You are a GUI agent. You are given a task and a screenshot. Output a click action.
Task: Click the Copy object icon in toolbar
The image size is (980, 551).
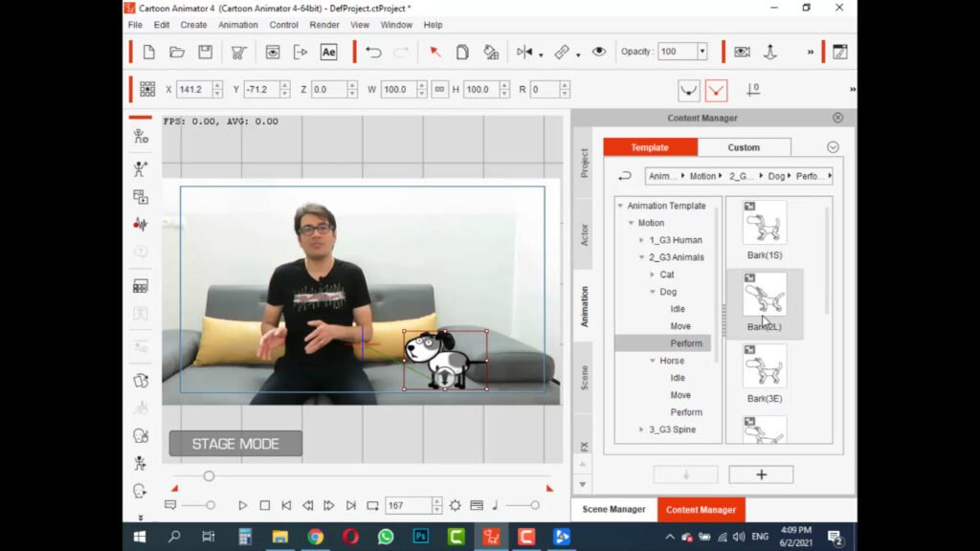[462, 52]
